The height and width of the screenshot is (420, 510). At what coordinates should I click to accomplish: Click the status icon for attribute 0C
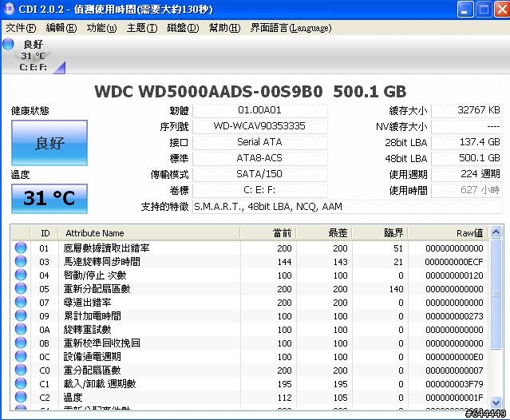[x=21, y=357]
